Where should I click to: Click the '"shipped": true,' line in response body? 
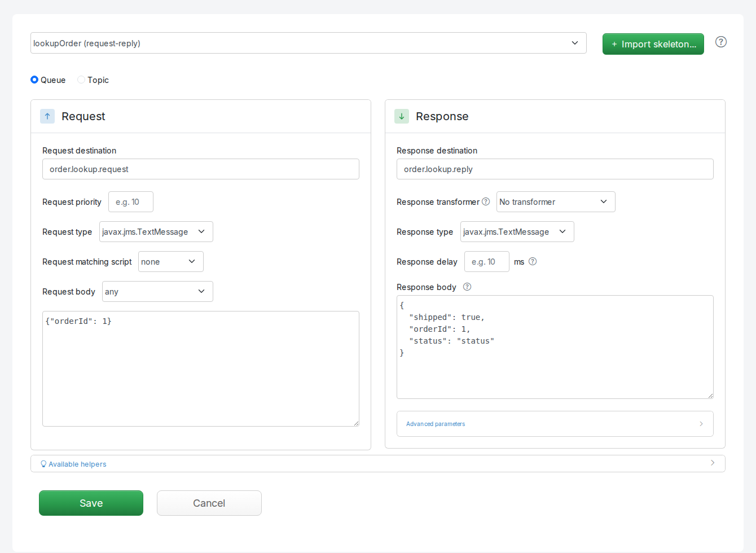click(447, 317)
